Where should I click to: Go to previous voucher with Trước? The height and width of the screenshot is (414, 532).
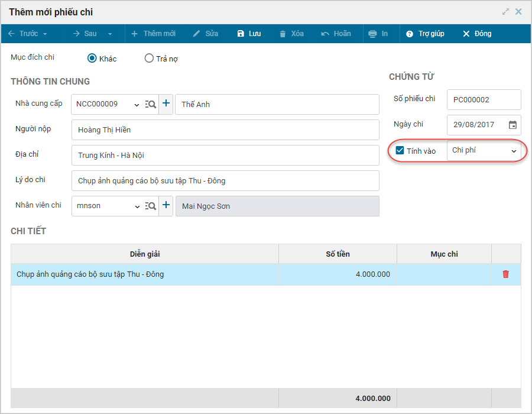tap(27, 34)
